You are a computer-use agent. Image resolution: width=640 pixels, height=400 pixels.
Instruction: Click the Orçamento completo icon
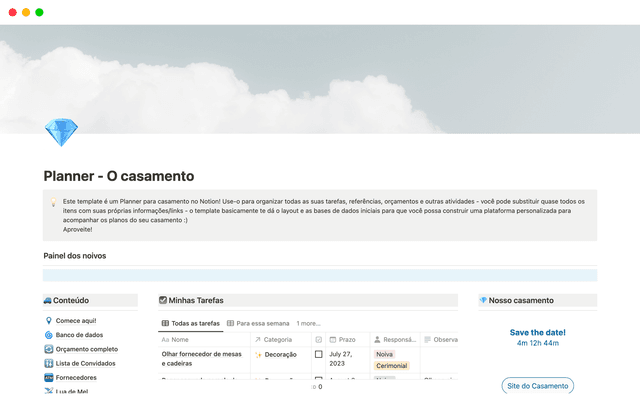click(x=48, y=349)
